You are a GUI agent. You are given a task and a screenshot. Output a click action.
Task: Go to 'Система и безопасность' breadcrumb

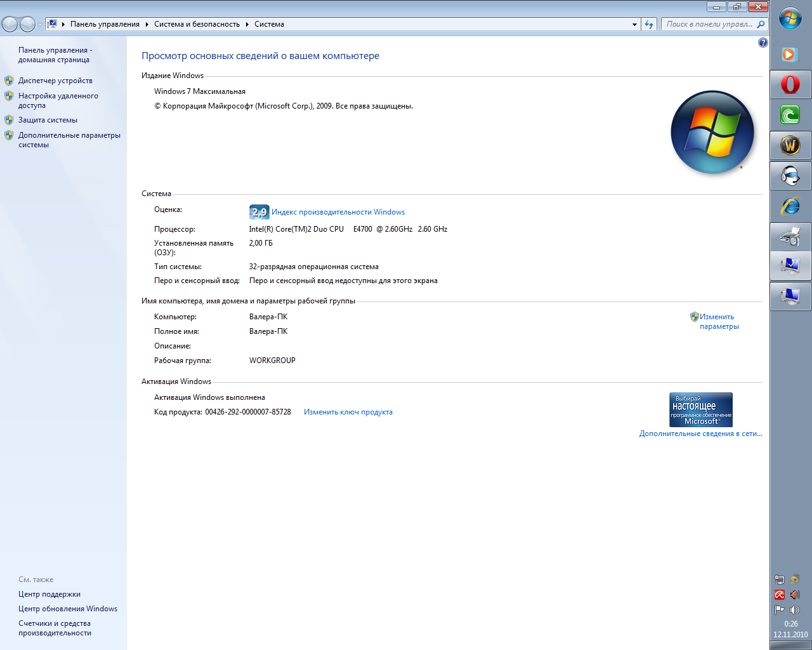tap(197, 24)
